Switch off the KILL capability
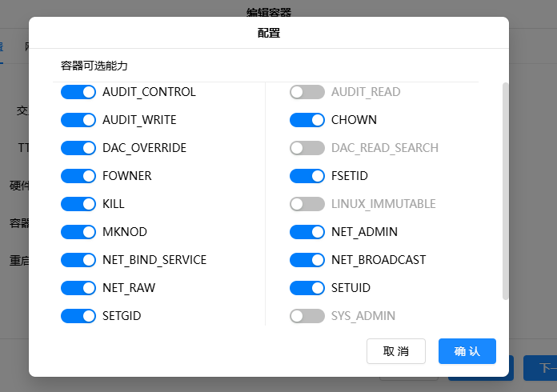This screenshot has width=557, height=392. [78, 204]
